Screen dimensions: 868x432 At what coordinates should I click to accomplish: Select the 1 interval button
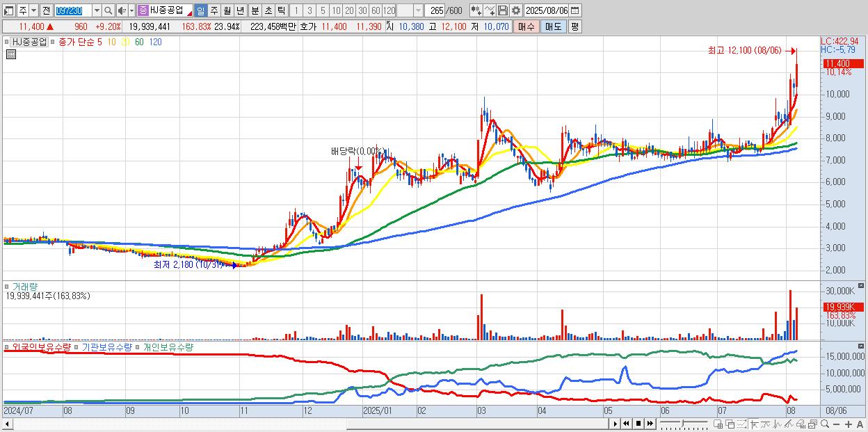(296, 10)
